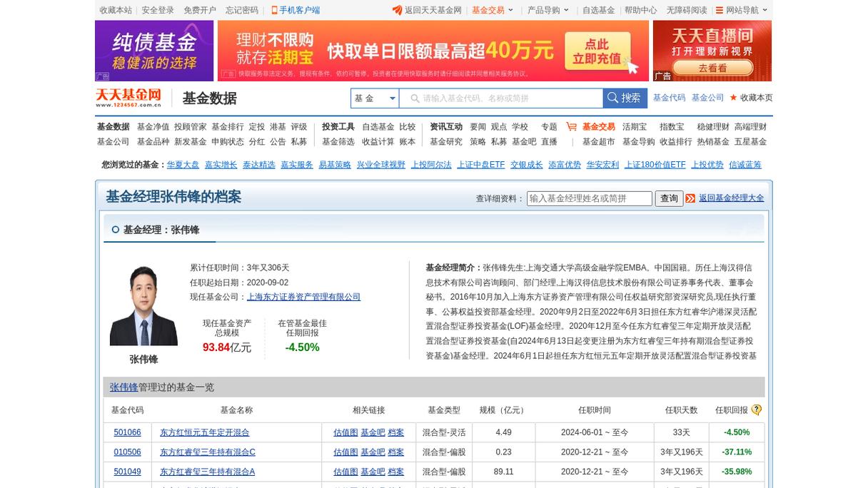Focus the fund manager name input field
Viewport: 868px width, 488px height.
[590, 198]
